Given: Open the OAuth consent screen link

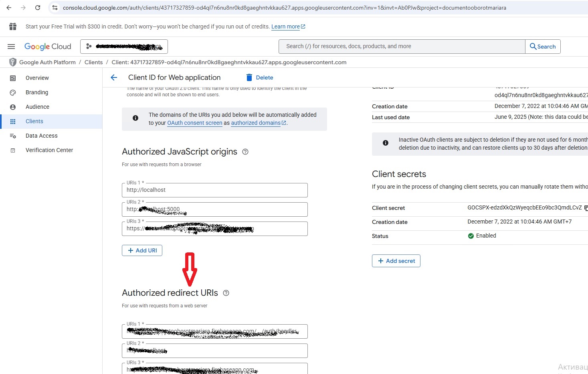Looking at the screenshot, I should [x=195, y=123].
